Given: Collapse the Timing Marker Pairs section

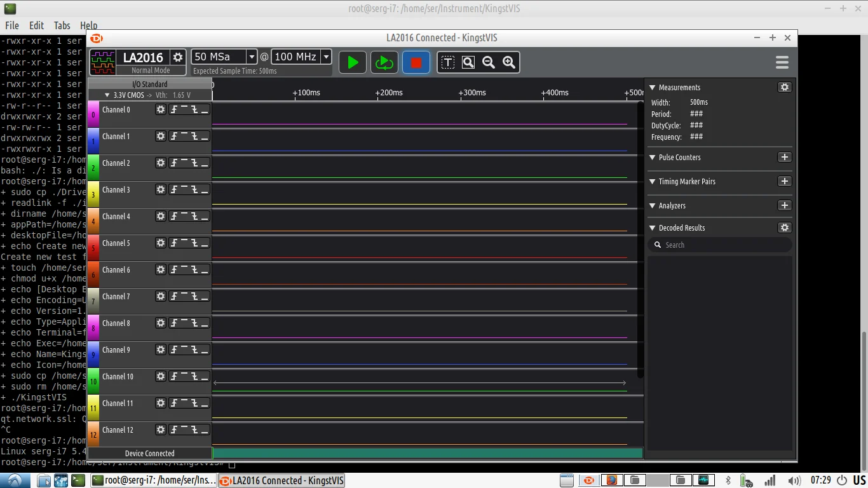Looking at the screenshot, I should 652,181.
